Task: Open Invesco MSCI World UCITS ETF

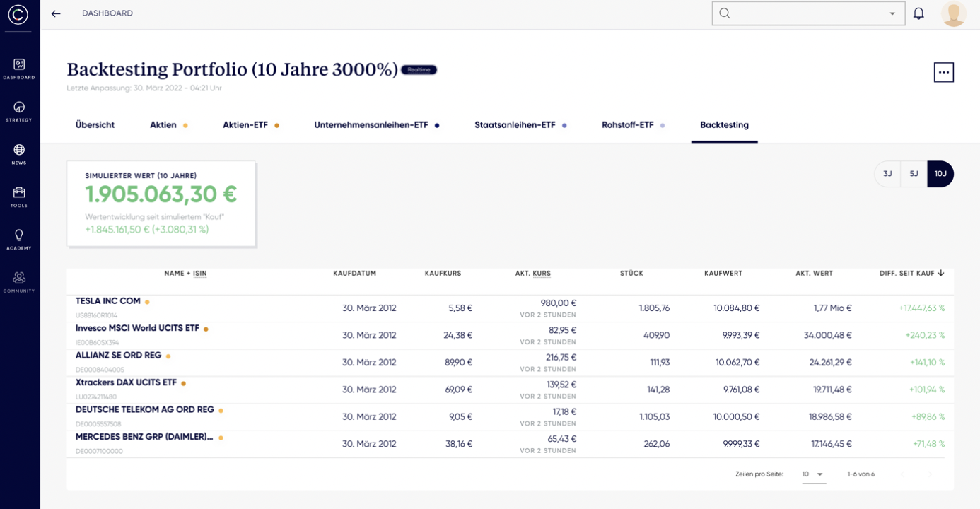Action: click(510, 336)
